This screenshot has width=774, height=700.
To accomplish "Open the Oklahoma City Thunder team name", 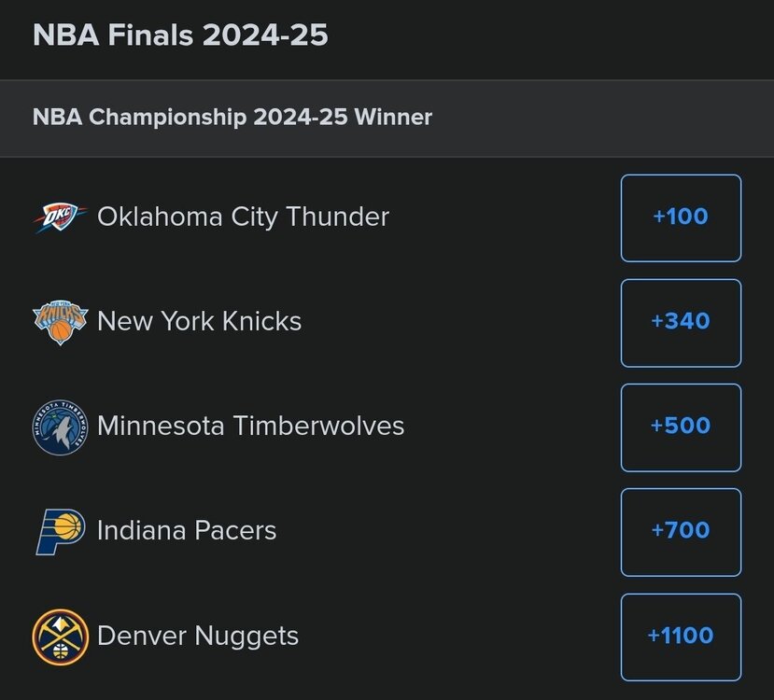I will (243, 217).
